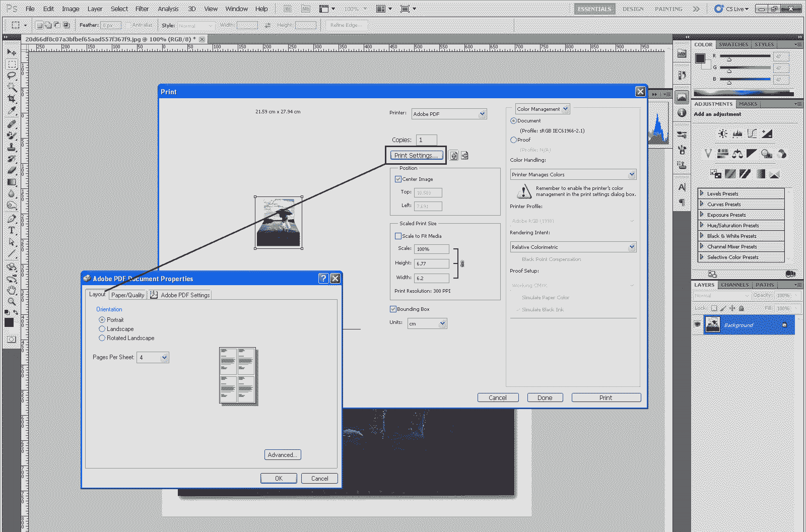Select the Eyedropper tool

coord(11,110)
